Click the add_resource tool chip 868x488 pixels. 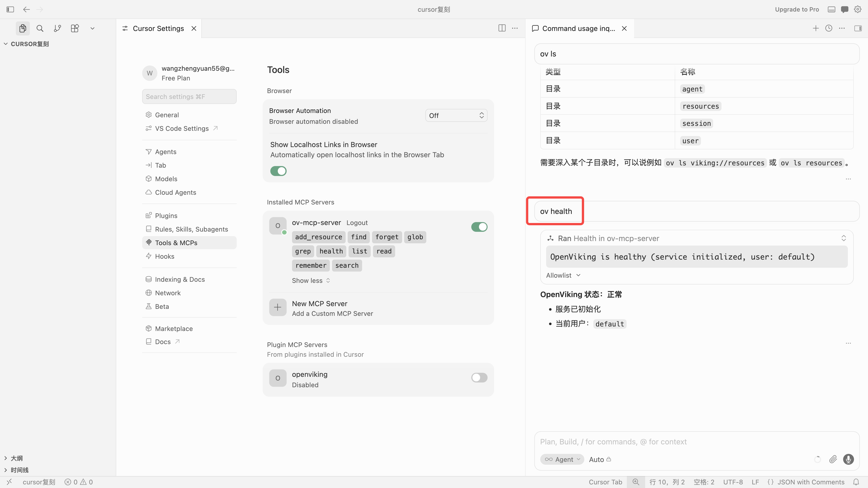tap(318, 237)
